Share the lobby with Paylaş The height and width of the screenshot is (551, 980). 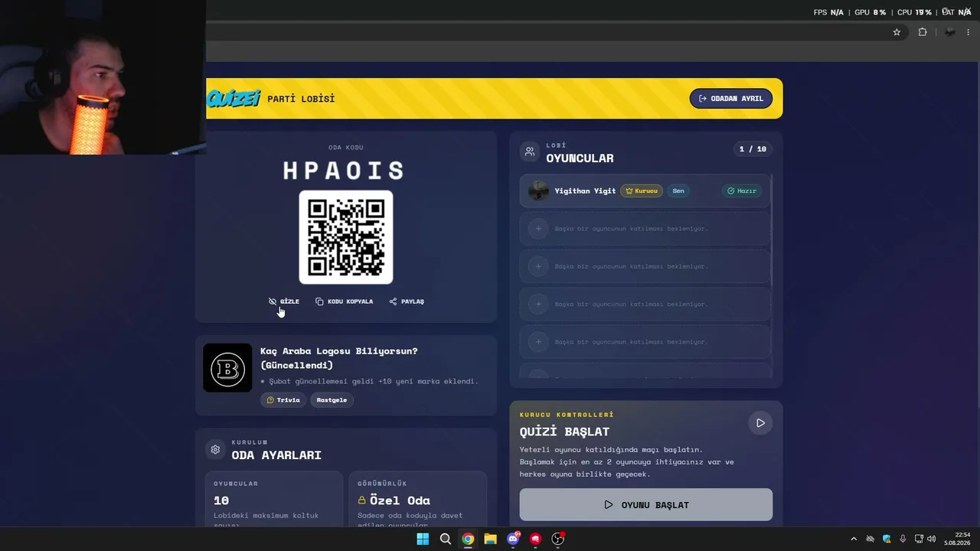[407, 302]
